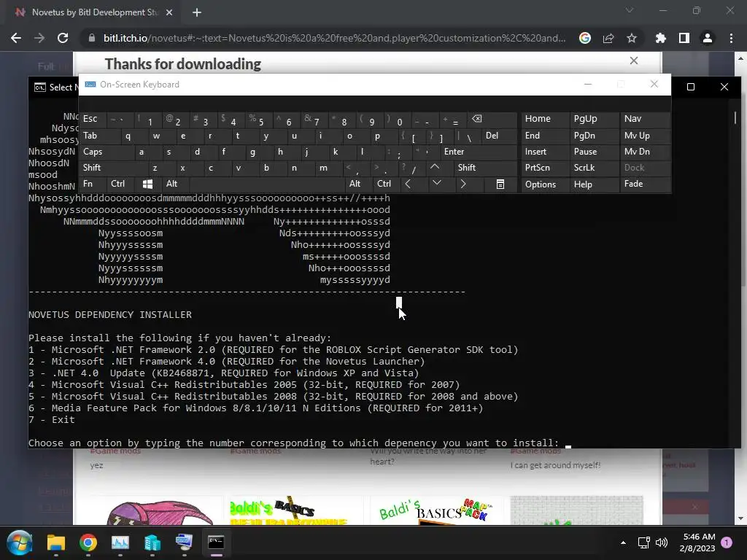Image resolution: width=747 pixels, height=560 pixels.
Task: Click the address bar URL
Action: pyautogui.click(x=334, y=38)
